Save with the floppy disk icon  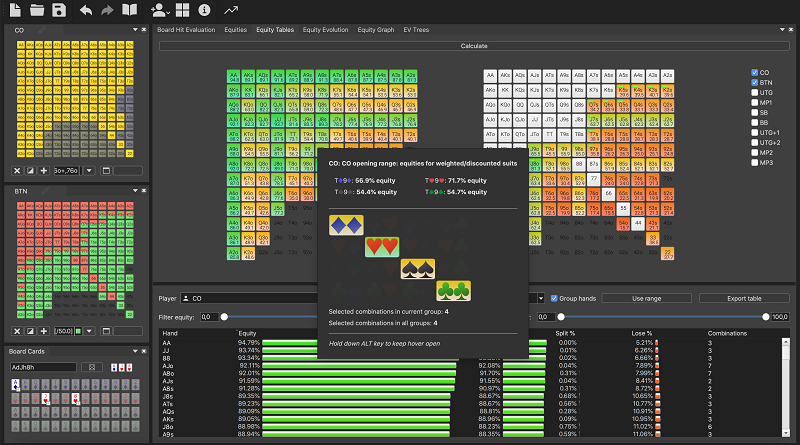click(59, 10)
